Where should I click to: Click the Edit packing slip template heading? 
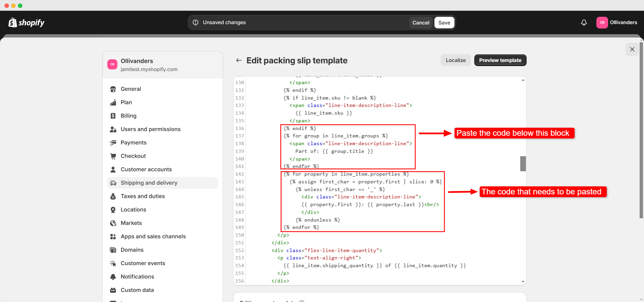point(297,60)
